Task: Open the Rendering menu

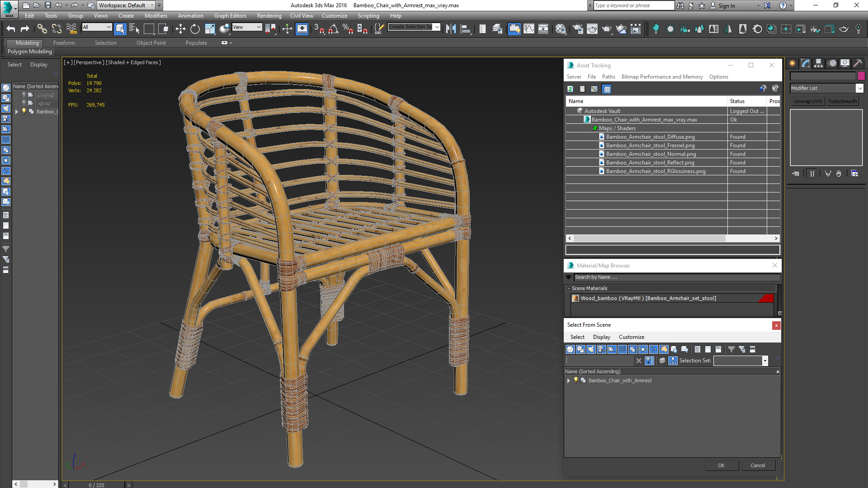Action: click(x=269, y=16)
